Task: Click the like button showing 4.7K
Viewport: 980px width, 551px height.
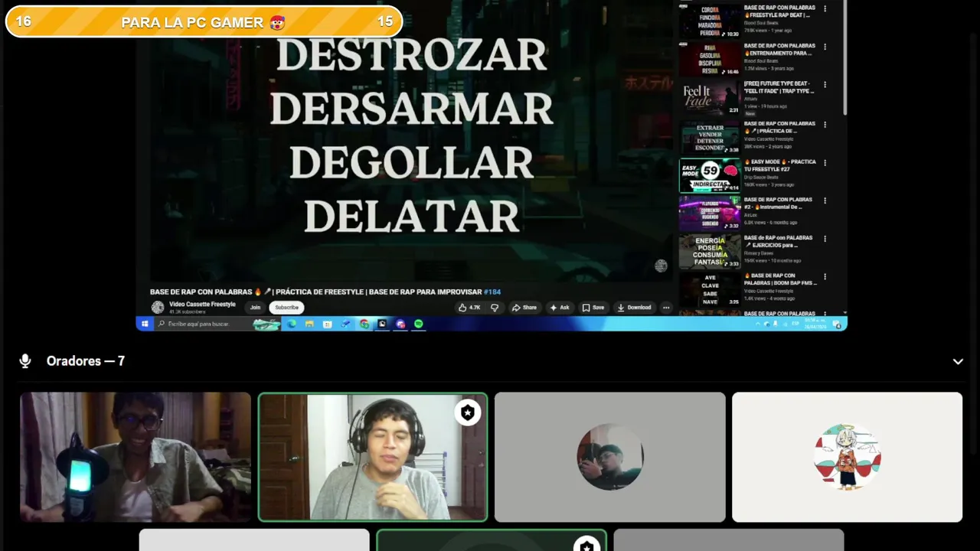Action: [x=469, y=308]
